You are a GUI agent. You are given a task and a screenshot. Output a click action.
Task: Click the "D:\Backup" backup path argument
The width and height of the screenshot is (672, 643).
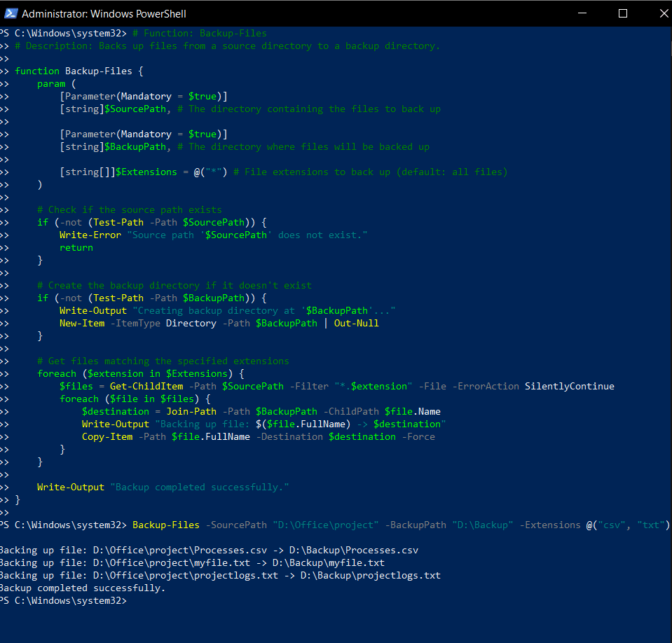click(483, 525)
